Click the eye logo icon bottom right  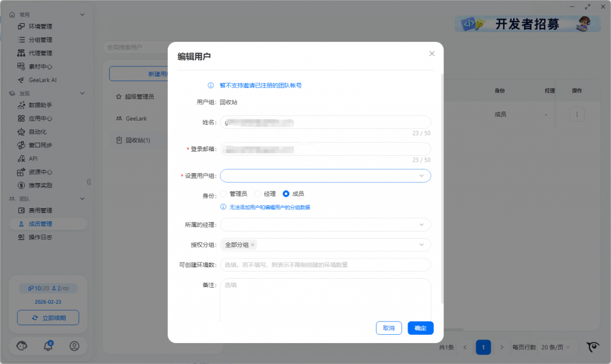(593, 347)
